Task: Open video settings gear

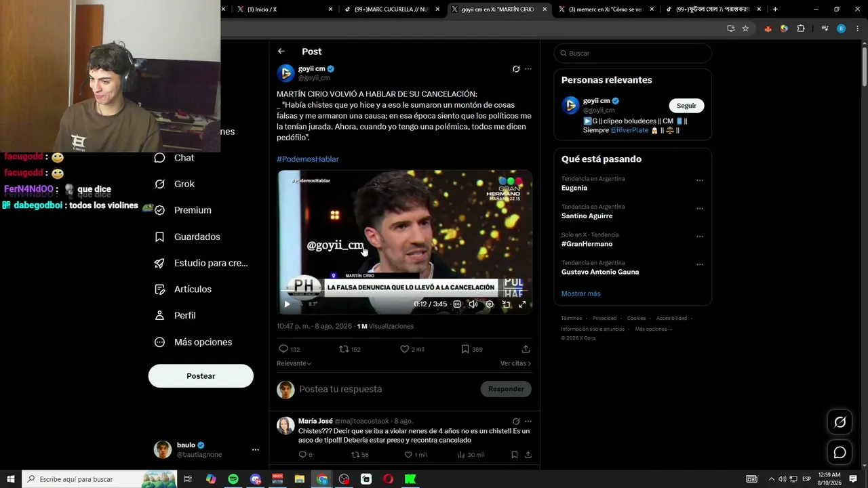Action: tap(490, 304)
